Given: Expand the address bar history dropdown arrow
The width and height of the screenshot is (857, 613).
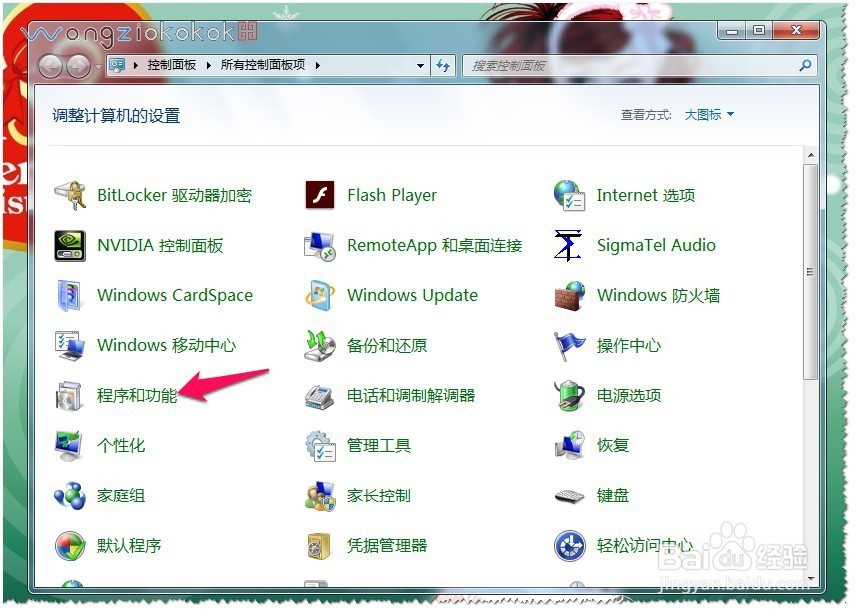Looking at the screenshot, I should [420, 66].
